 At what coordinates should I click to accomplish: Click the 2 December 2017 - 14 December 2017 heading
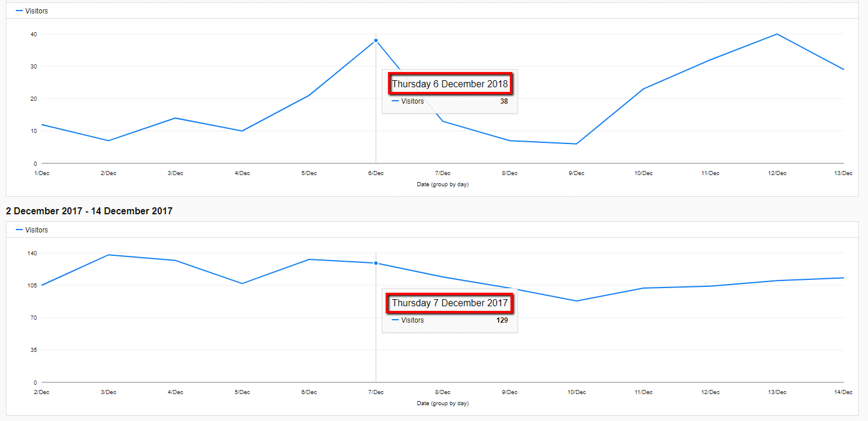click(x=89, y=211)
